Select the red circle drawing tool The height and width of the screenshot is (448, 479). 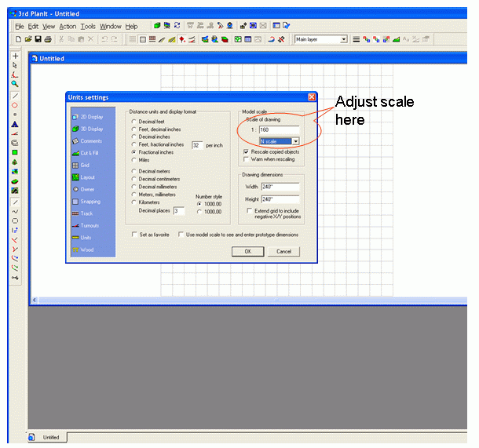(15, 105)
